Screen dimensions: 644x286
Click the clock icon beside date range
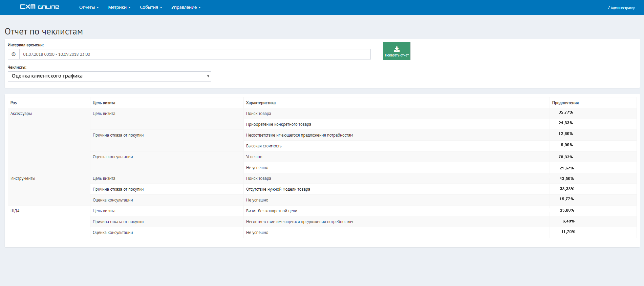pos(14,54)
